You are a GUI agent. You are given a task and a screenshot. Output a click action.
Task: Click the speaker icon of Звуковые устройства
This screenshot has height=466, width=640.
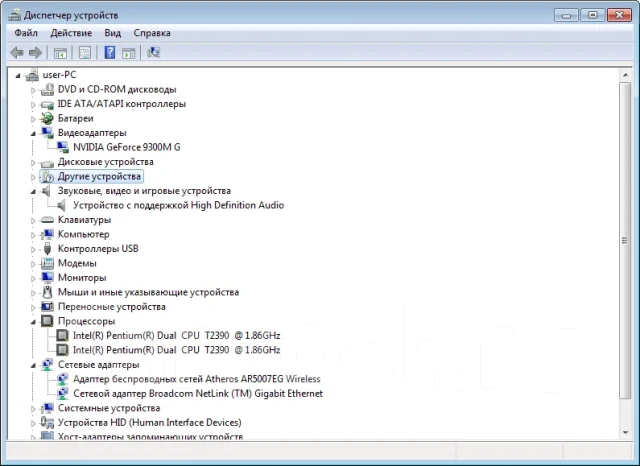tap(47, 191)
